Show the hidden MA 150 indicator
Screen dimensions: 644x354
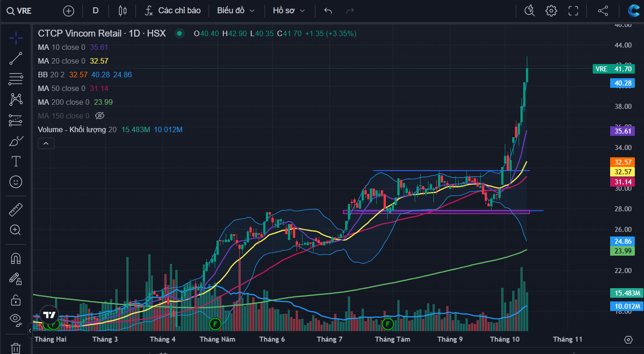point(100,116)
